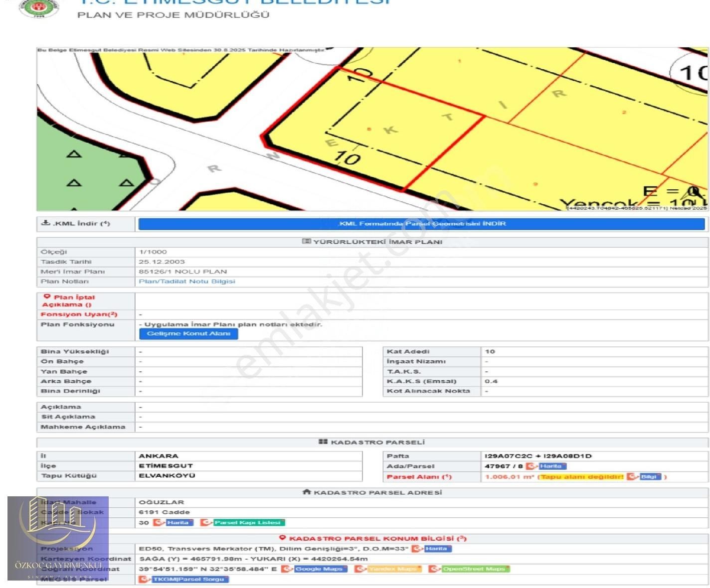Click the TKGM|Parsel Sorgu button
Viewport: 710px width, 588px height.
tap(191, 580)
